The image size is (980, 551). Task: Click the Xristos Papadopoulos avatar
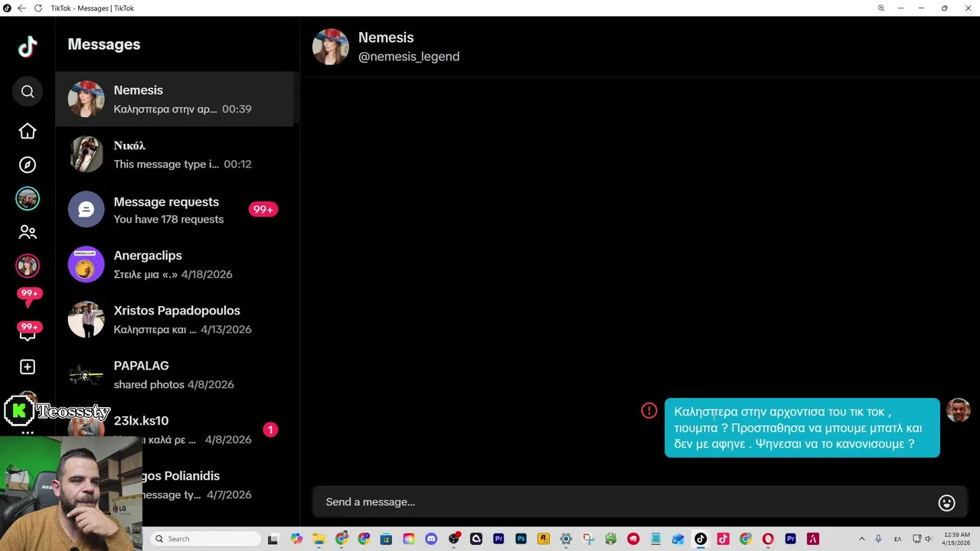click(x=86, y=320)
